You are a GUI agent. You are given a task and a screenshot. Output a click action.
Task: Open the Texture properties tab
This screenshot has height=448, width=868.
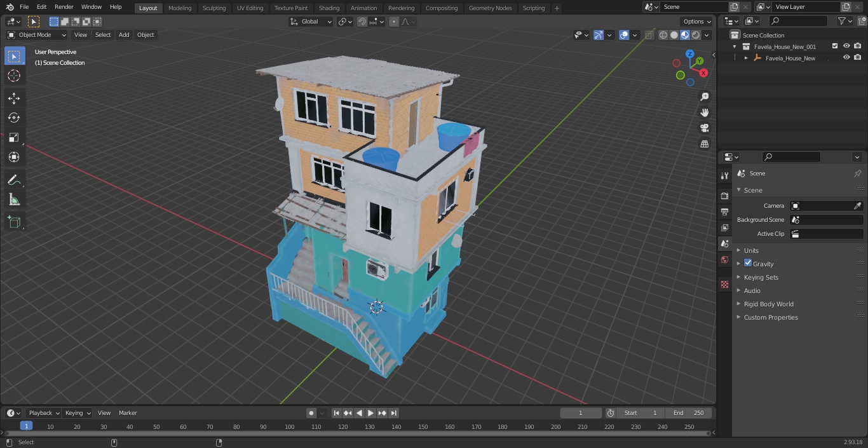724,284
